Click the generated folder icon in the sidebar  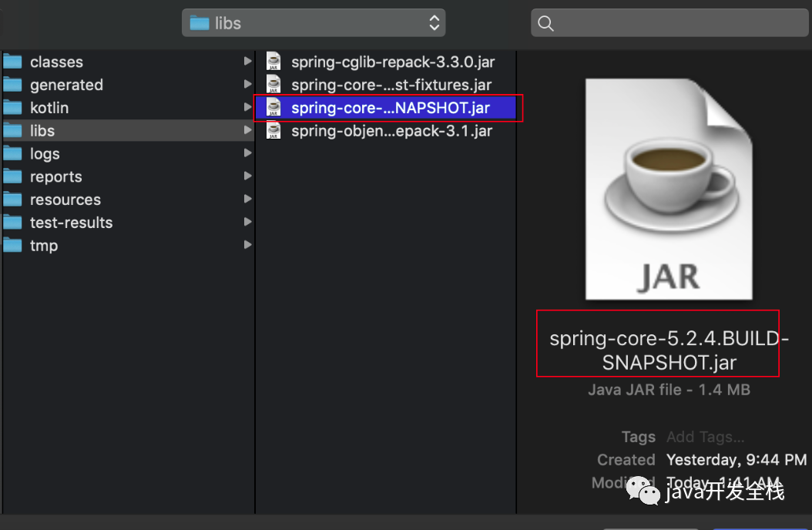coord(14,85)
